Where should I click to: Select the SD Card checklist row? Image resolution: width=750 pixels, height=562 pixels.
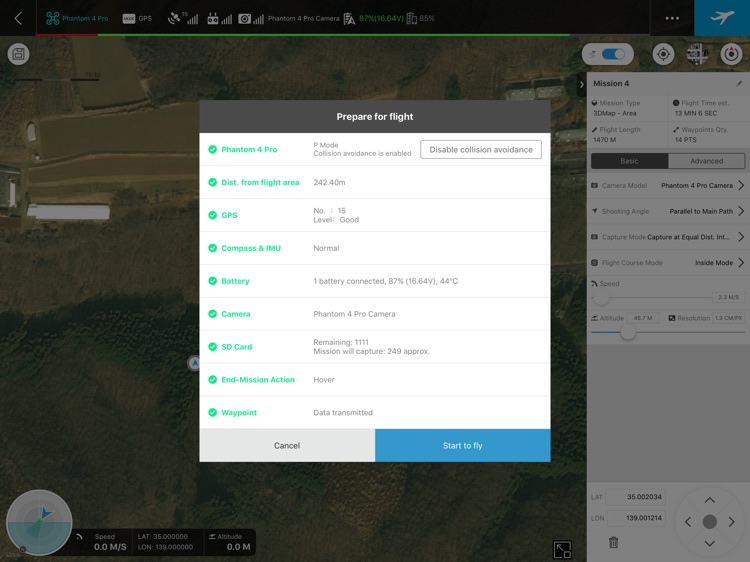click(375, 347)
